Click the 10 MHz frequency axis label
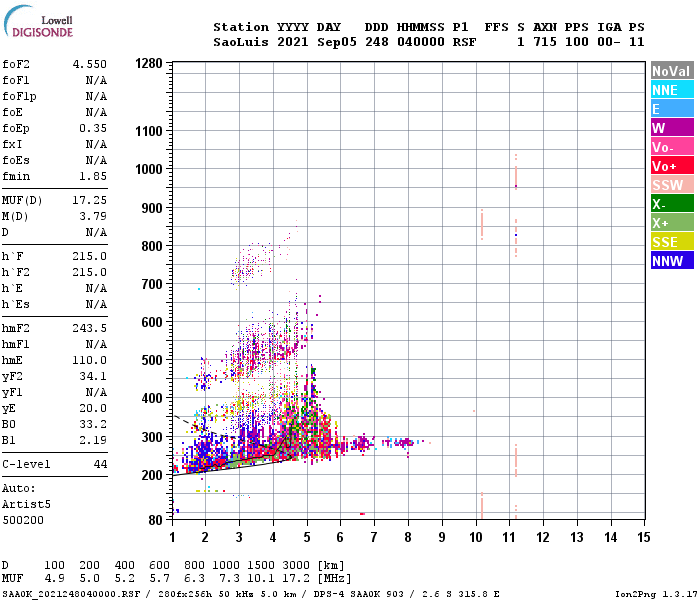The height and width of the screenshot is (600, 700). pos(476,537)
